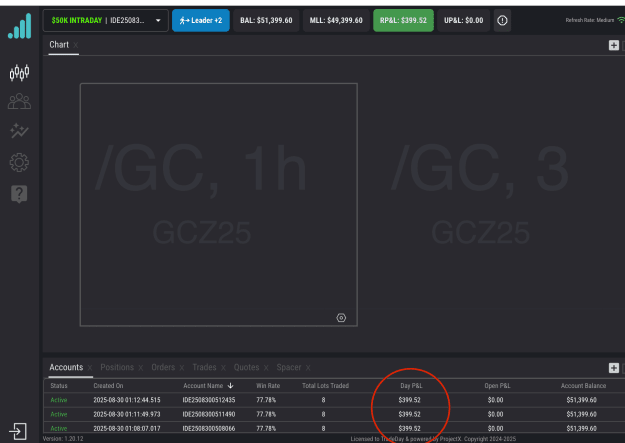The width and height of the screenshot is (625, 443).
Task: Open the question mark help icon
Action: click(19, 194)
